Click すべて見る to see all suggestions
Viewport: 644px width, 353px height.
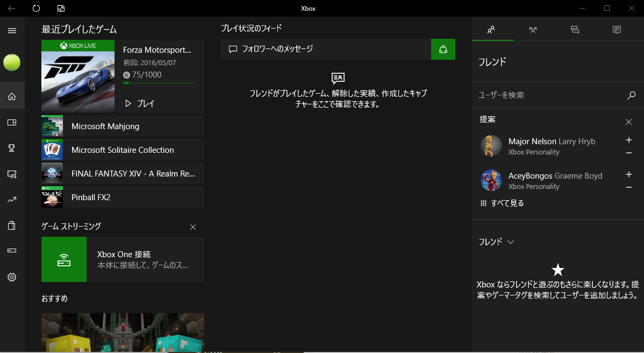point(502,203)
